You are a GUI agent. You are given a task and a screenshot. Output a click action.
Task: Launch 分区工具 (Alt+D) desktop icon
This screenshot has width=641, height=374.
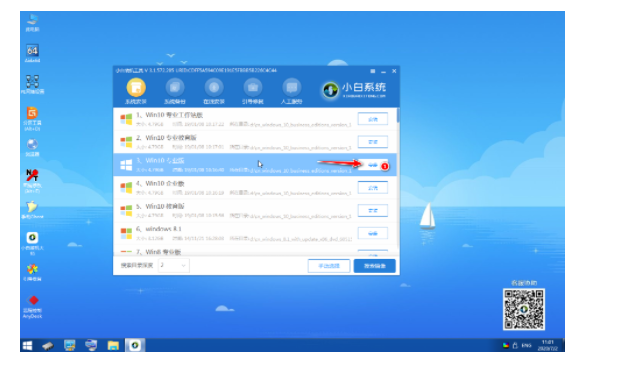[x=32, y=119]
